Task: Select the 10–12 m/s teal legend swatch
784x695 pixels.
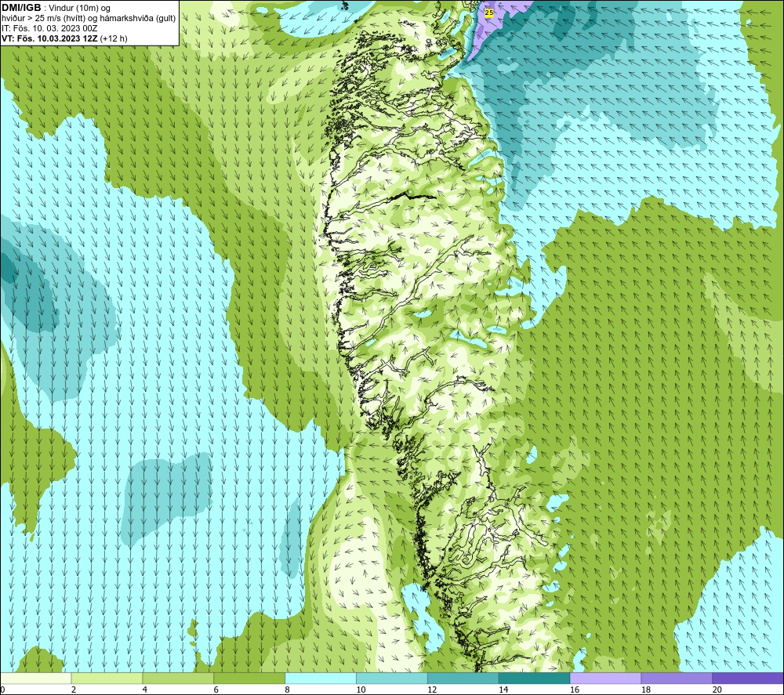Action: [x=392, y=678]
